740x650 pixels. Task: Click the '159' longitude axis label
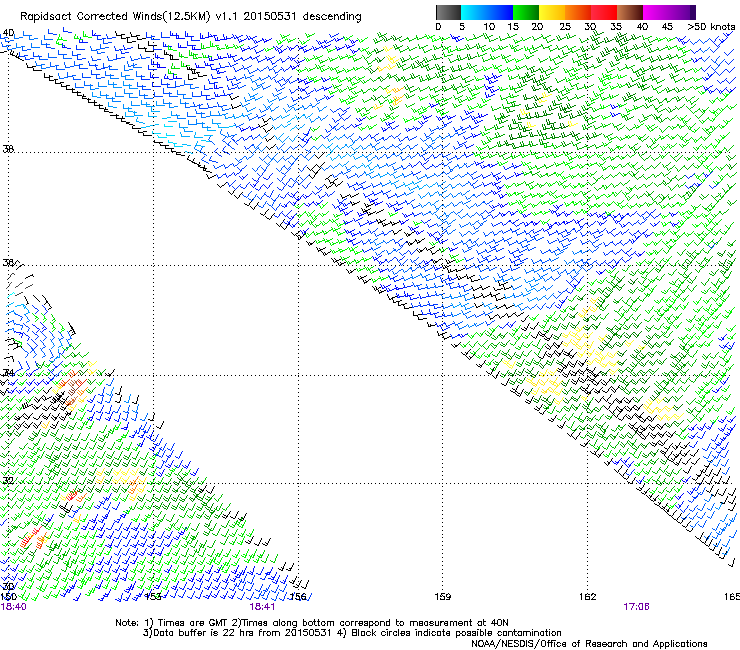coord(443,597)
